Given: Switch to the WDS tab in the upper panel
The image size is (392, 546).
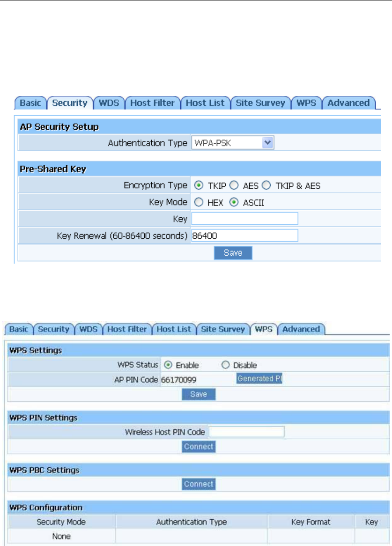Looking at the screenshot, I should [x=109, y=103].
